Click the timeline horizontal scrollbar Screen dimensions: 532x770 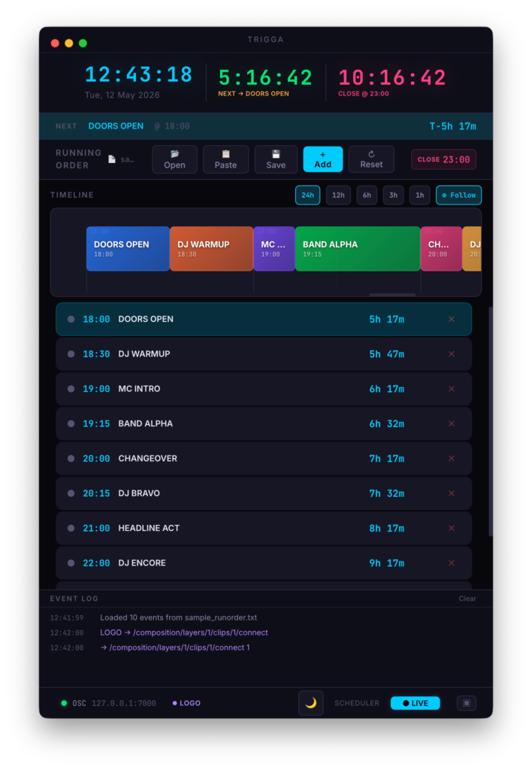(x=392, y=295)
